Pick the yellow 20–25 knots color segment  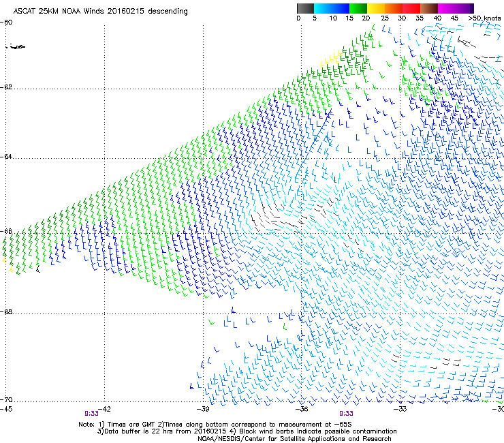click(x=376, y=8)
